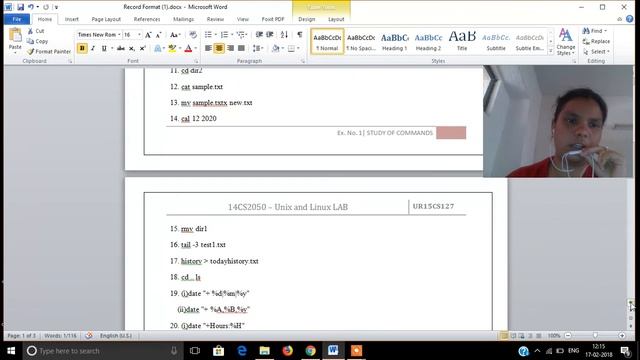The image size is (640, 360).
Task: Apply the Normal style
Action: 327,41
